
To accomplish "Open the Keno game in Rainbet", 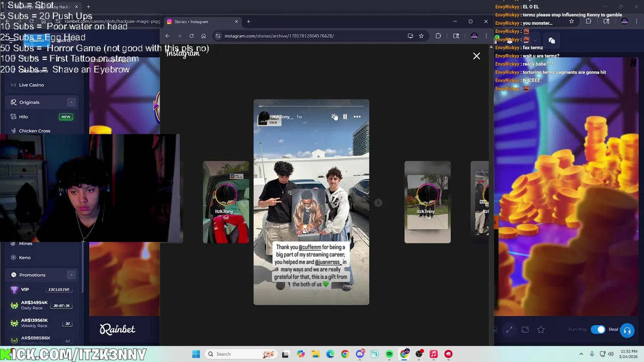I will pyautogui.click(x=24, y=257).
